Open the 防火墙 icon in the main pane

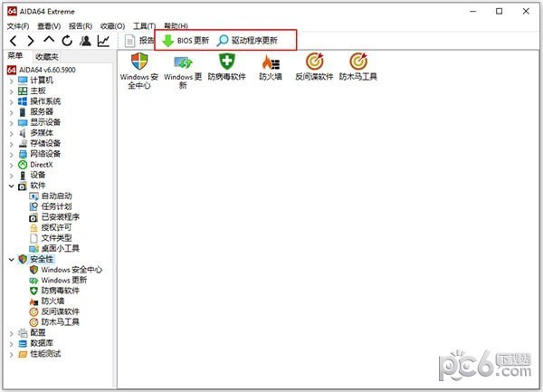click(x=271, y=67)
